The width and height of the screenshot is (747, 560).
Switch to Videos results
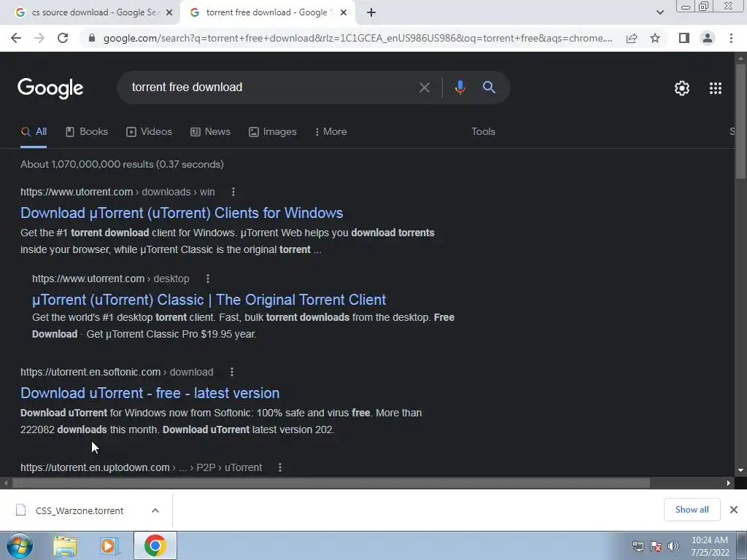click(149, 132)
